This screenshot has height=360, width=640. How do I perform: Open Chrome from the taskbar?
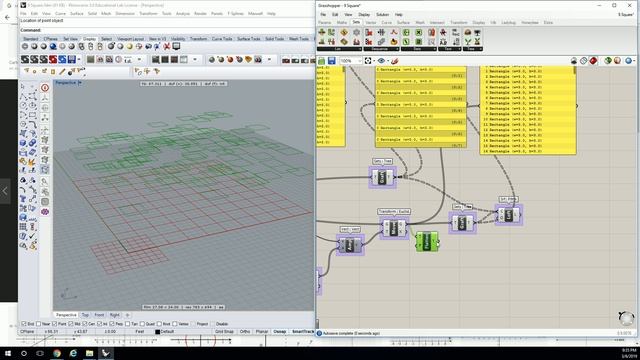click(x=57, y=353)
